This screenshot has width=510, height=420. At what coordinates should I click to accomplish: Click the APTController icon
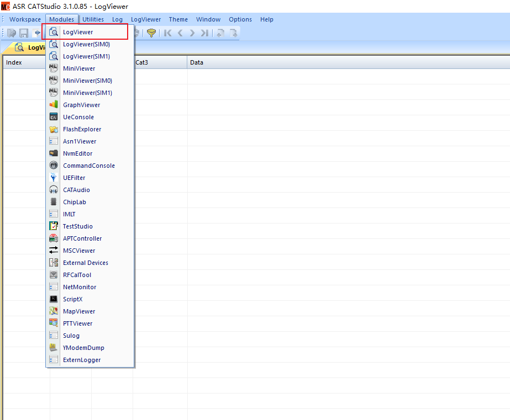click(x=54, y=238)
